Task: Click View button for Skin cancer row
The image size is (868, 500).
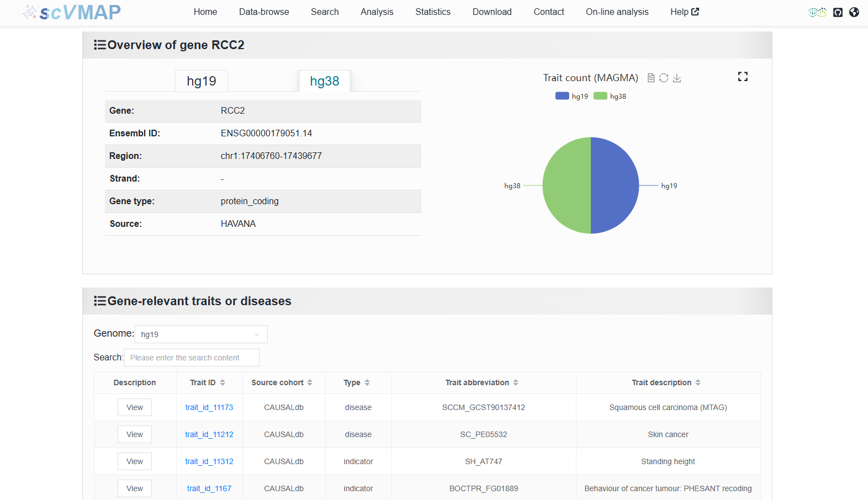Action: tap(135, 434)
